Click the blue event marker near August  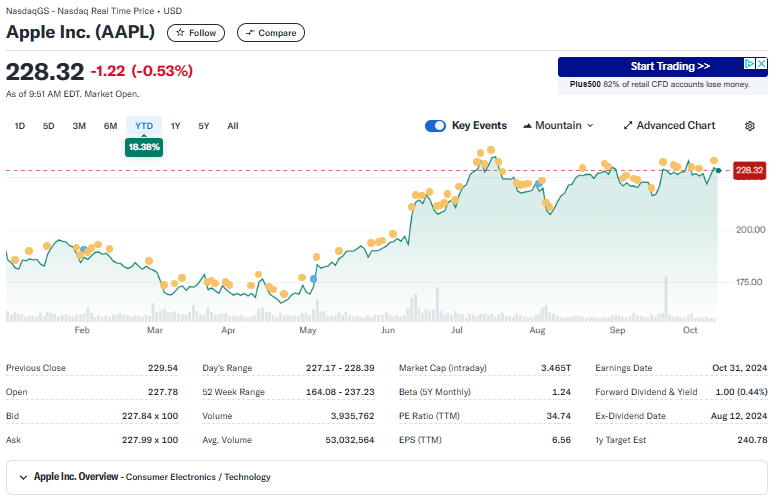(x=539, y=184)
